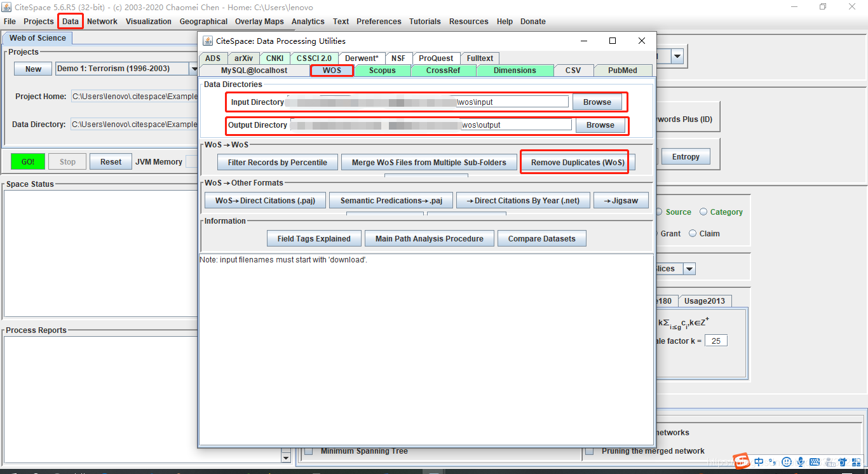Switch to the CrossRef tab
This screenshot has width=868, height=474.
(444, 71)
